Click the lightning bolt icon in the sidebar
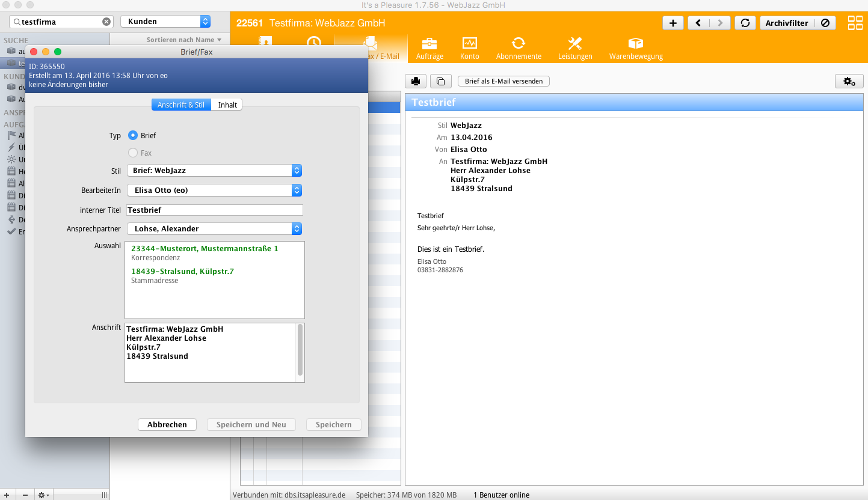The height and width of the screenshot is (500, 868). click(11, 148)
